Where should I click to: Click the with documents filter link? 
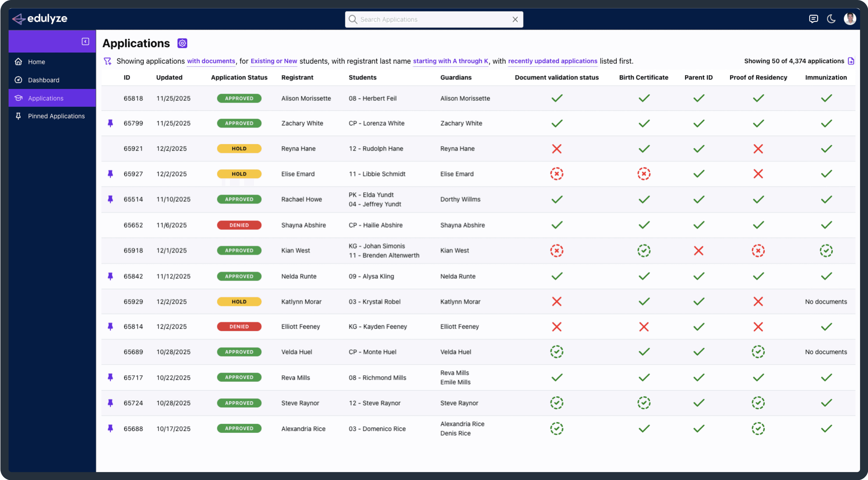pos(211,61)
